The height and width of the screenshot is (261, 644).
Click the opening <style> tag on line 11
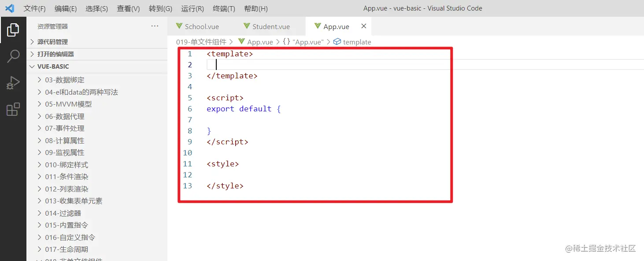(223, 164)
